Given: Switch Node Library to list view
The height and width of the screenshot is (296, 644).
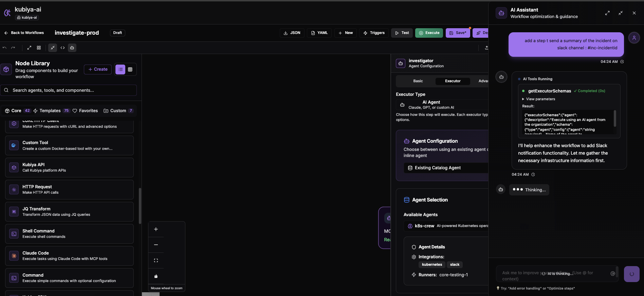Looking at the screenshot, I should [120, 69].
